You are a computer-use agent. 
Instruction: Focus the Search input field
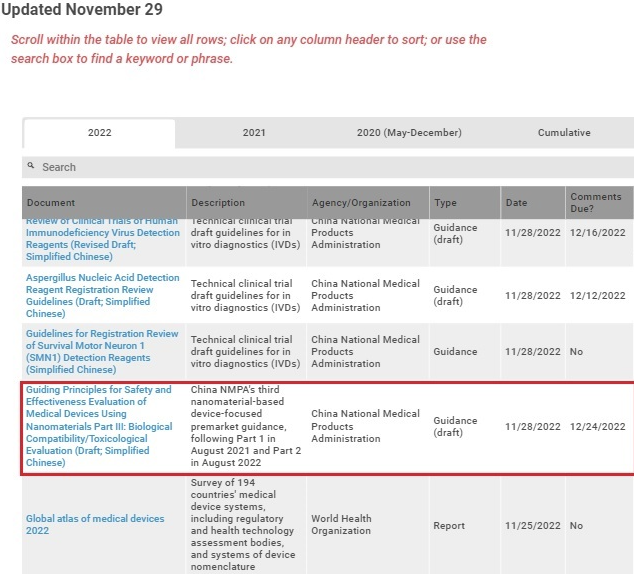pos(328,167)
